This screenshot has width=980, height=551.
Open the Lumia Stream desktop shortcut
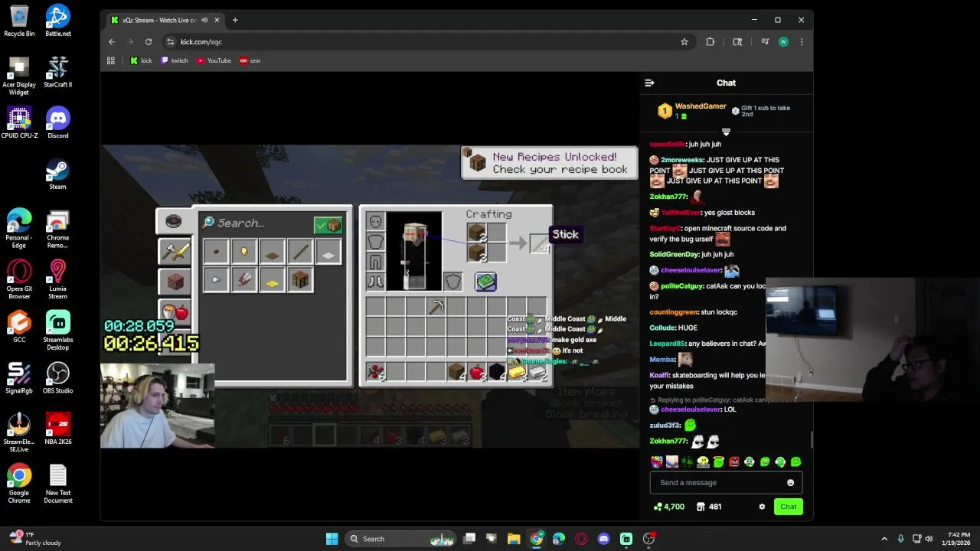58,280
